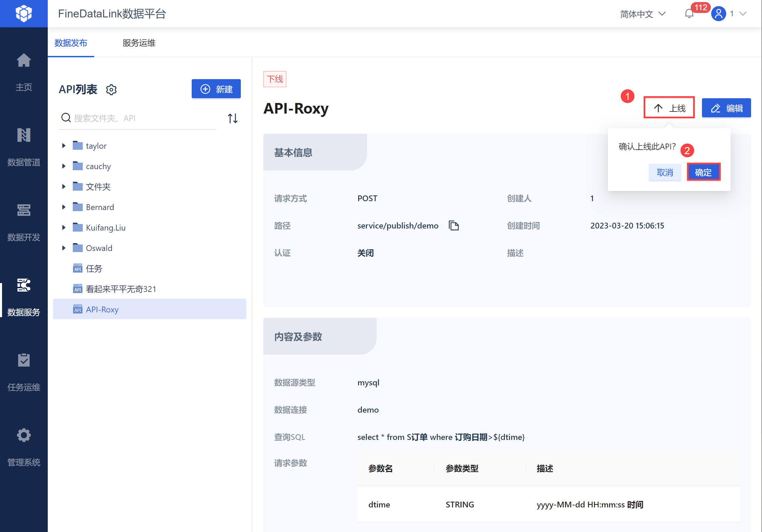Switch to the 数据发布 tab

click(71, 43)
